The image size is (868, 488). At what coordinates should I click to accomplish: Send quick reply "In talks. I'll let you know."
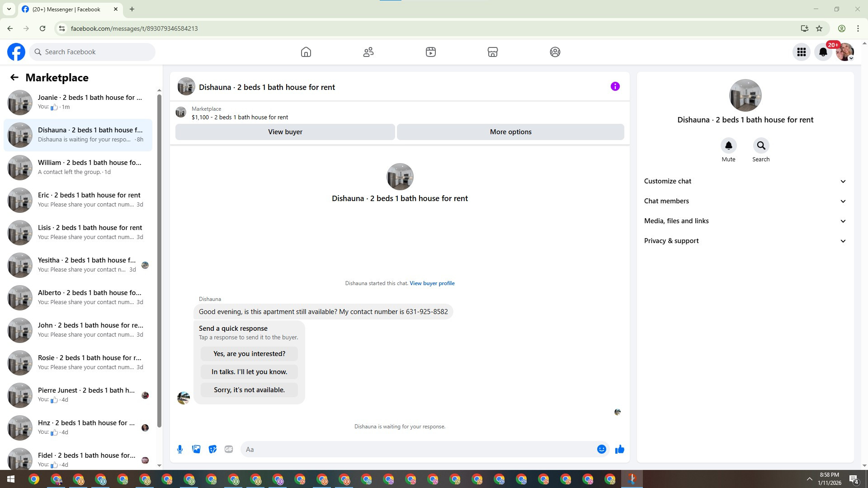coord(249,372)
